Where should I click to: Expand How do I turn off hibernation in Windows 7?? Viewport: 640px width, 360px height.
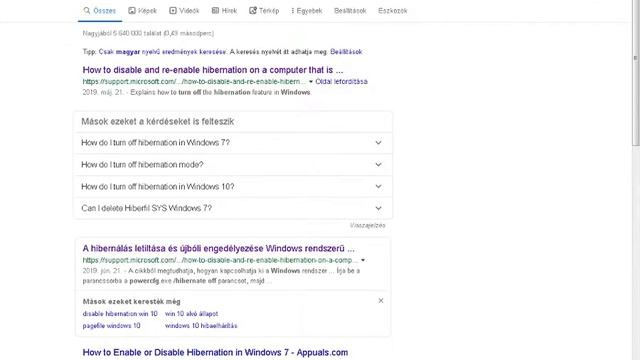233,143
